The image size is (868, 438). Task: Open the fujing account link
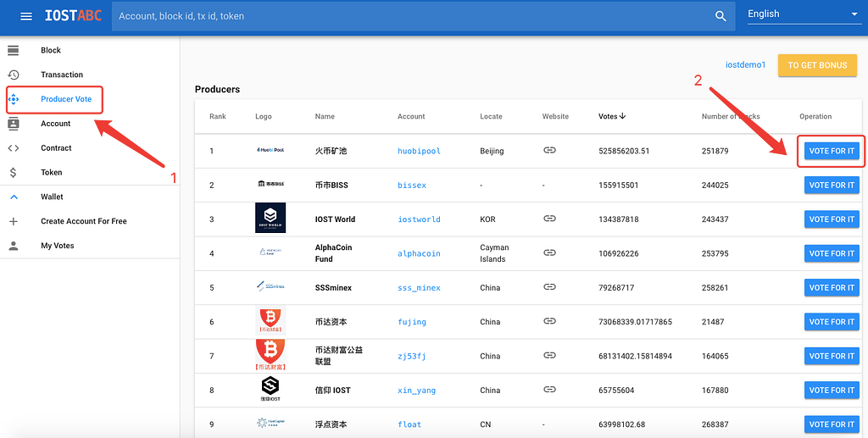(412, 322)
